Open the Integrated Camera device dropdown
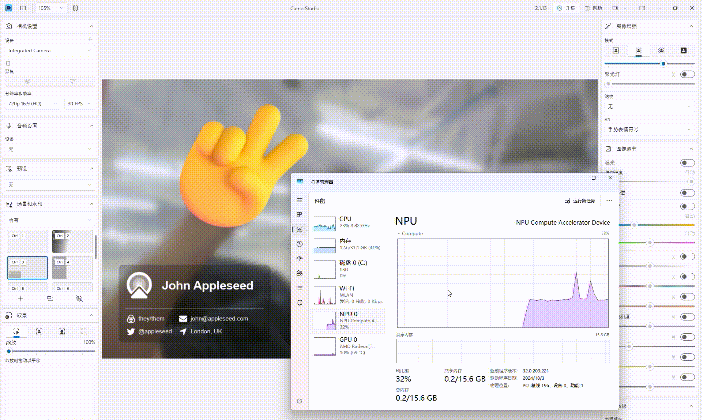 tap(49, 49)
